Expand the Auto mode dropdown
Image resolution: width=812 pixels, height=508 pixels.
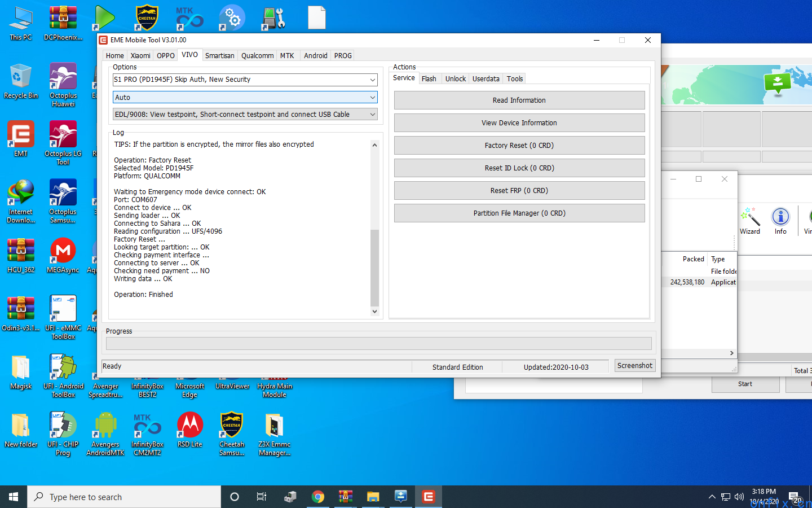tap(245, 98)
